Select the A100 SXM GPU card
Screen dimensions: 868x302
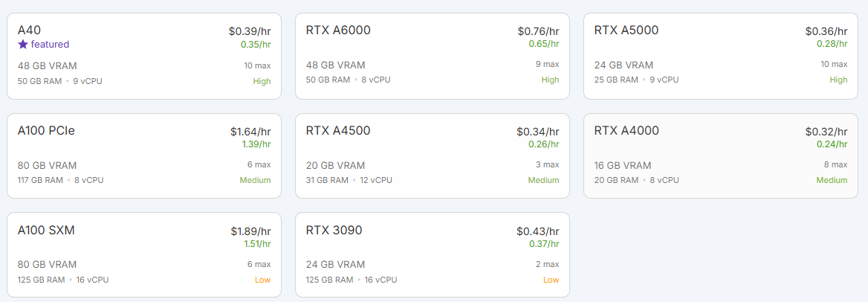[144, 255]
